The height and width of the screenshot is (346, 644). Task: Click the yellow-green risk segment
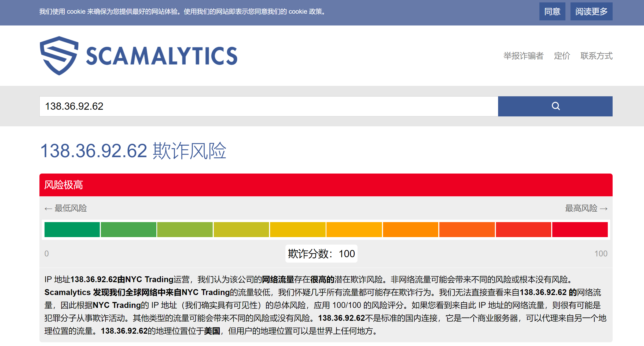[x=185, y=230]
